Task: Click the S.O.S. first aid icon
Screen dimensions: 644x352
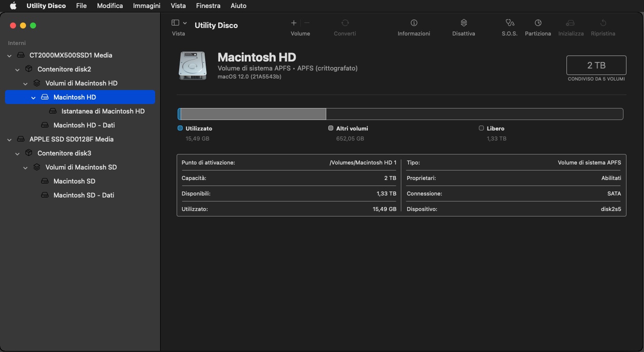Action: coord(509,23)
